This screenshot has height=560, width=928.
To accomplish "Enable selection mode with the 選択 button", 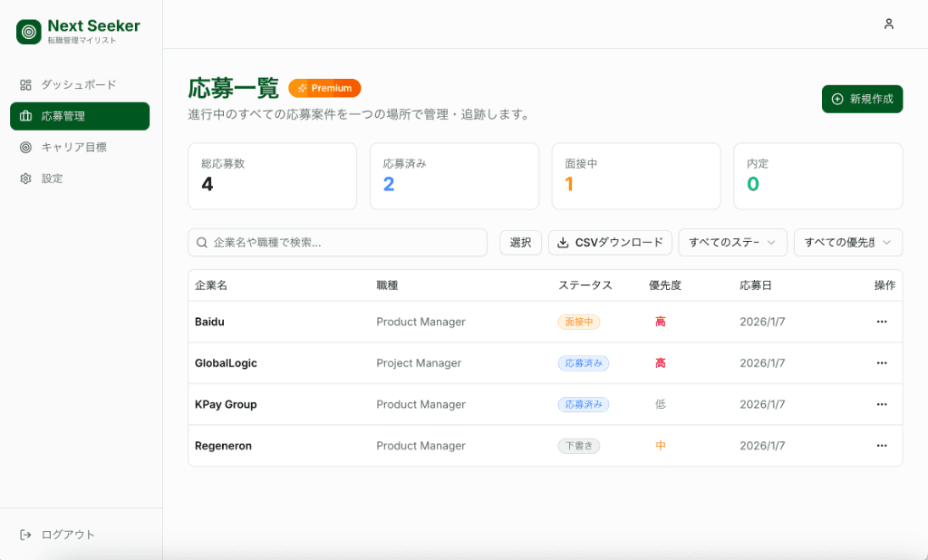I will pos(520,242).
